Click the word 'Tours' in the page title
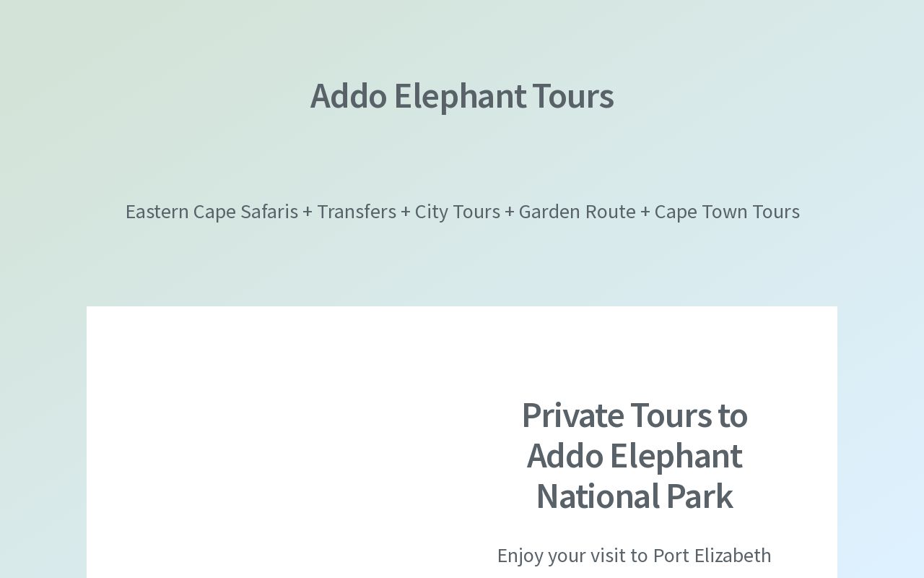 pos(573,95)
